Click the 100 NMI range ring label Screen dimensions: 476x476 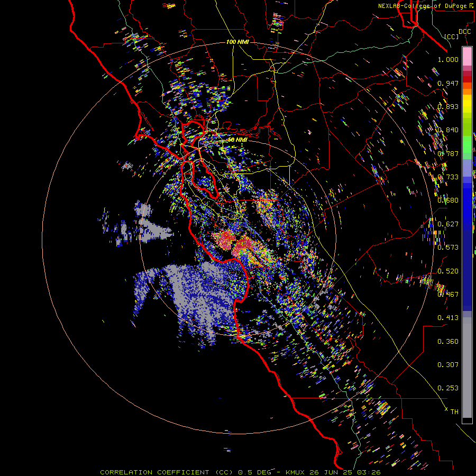click(x=237, y=42)
